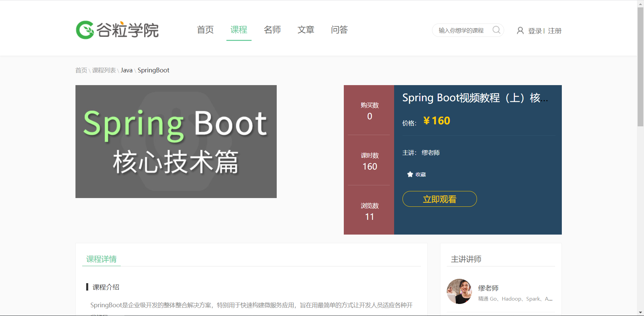Click the 登录 link

(535, 31)
